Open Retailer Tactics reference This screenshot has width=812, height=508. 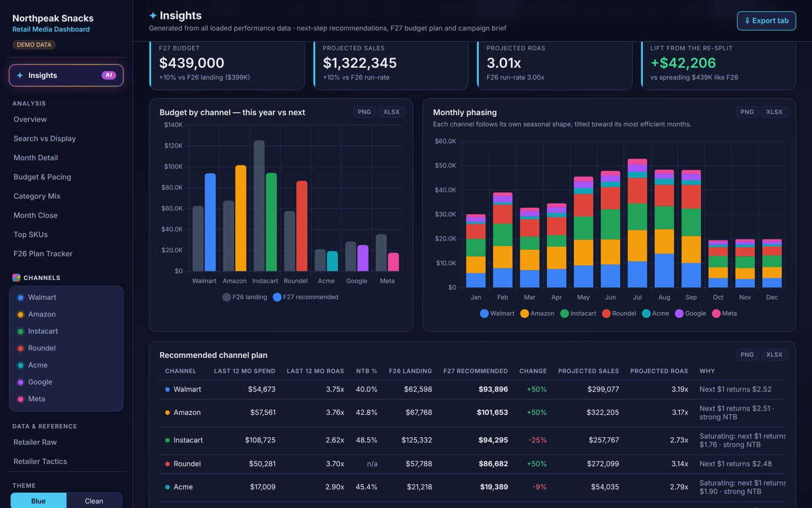66,462
